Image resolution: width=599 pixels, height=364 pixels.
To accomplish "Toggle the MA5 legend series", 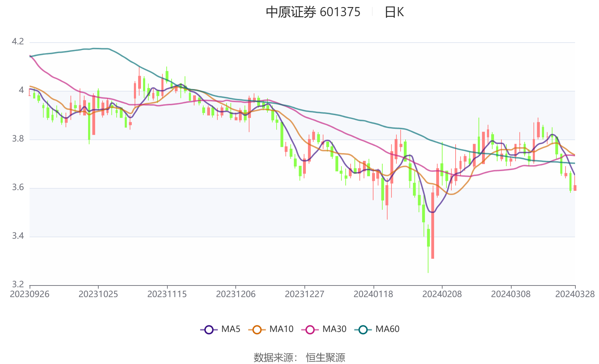I will coord(220,330).
